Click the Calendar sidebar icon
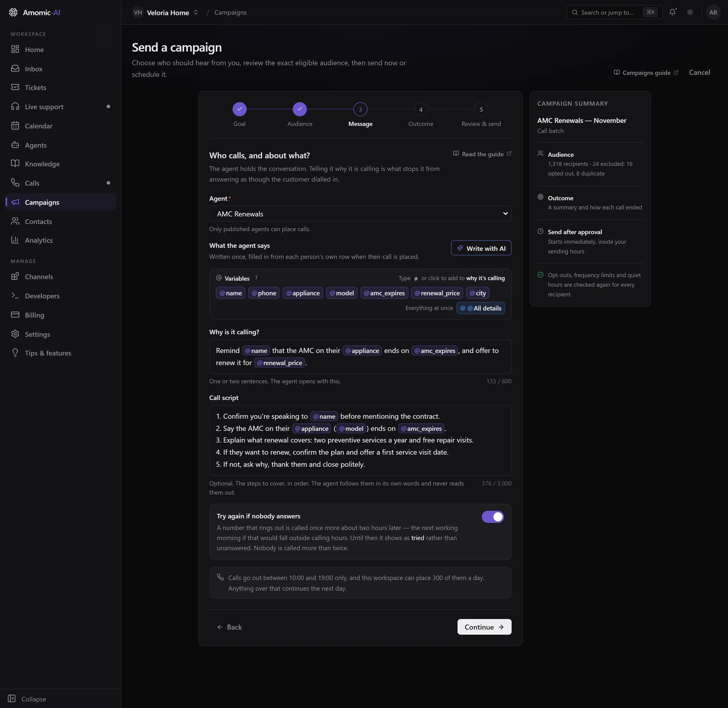 pos(15,126)
